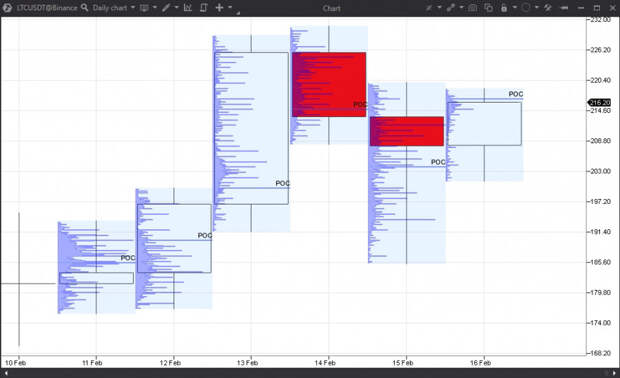620x378 pixels.
Task: Expand the crosshair mode dropdown arrow
Action: click(x=230, y=8)
